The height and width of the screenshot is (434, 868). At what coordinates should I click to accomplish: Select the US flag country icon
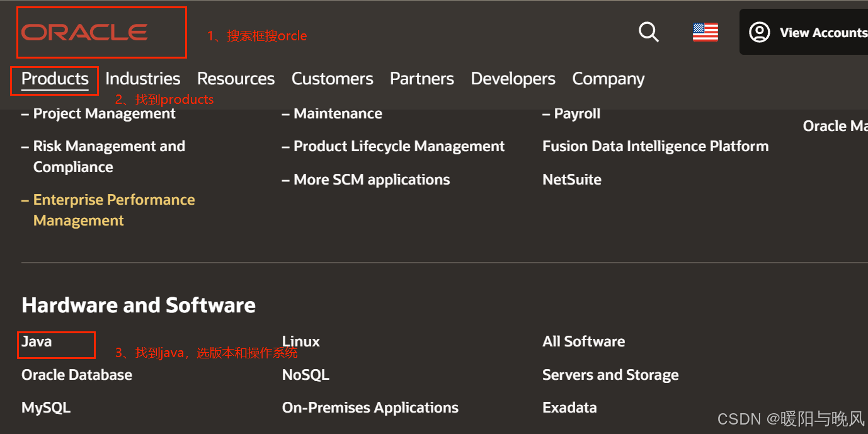[x=705, y=31]
